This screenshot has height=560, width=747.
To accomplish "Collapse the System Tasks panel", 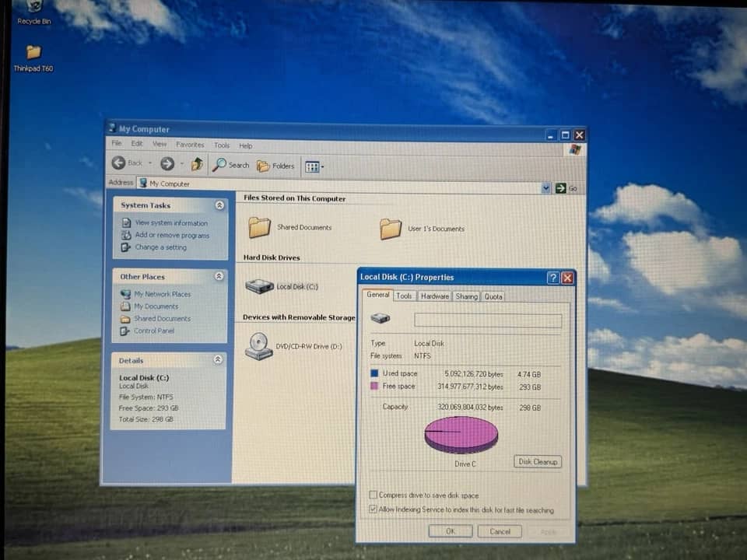I will click(219, 205).
